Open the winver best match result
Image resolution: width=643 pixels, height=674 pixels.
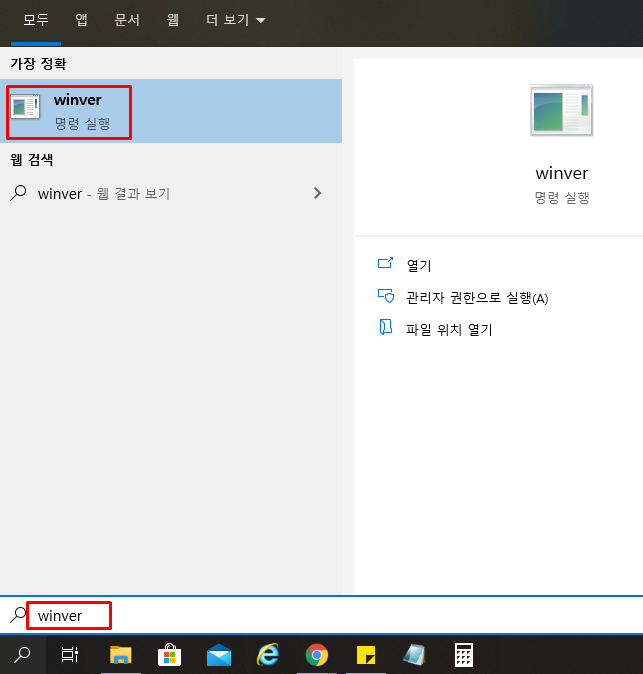pos(171,111)
